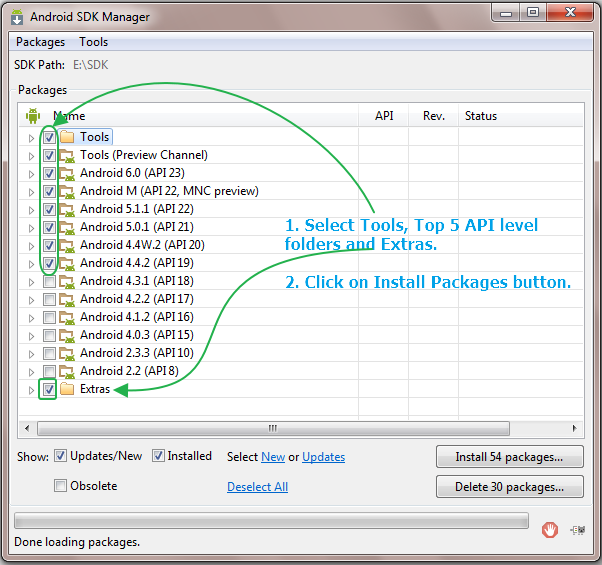Expand the Extras tree node
This screenshot has width=602, height=565.
[31, 390]
